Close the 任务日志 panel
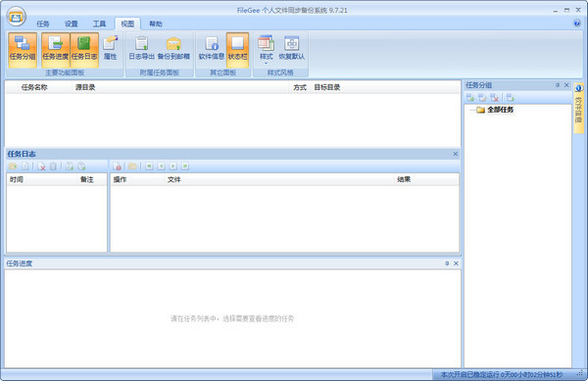The image size is (588, 381). click(456, 154)
